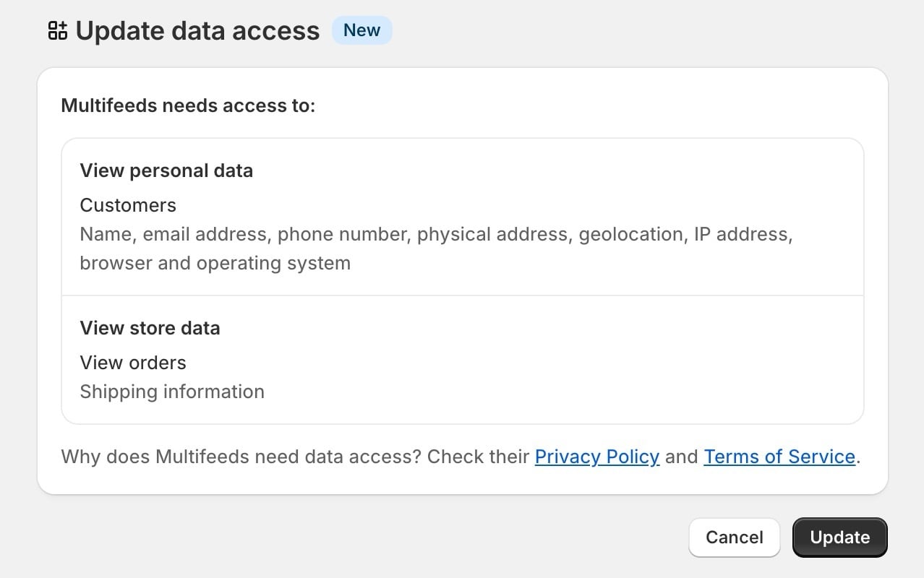Click Why does Multifeeds need data access text
The width and height of the screenshot is (924, 578).
click(241, 457)
